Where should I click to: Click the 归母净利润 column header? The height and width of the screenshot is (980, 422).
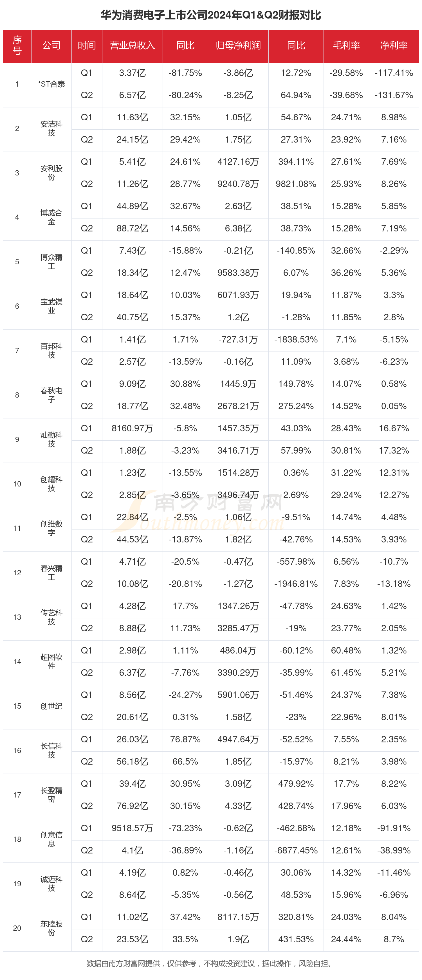(238, 46)
